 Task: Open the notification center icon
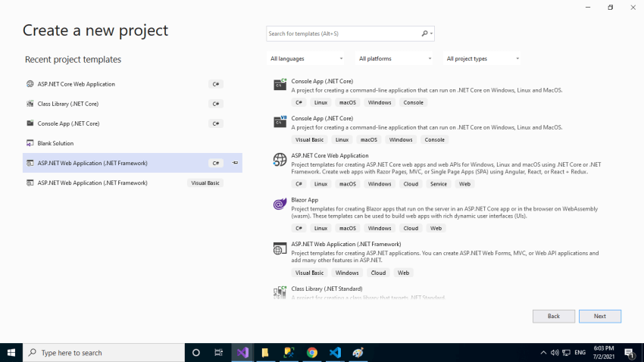point(629,353)
